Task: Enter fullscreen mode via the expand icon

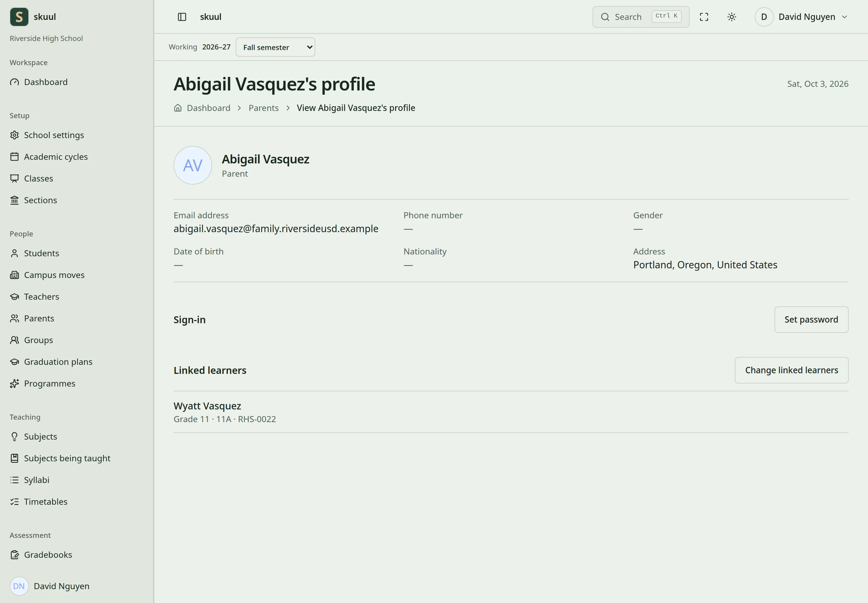Action: pos(704,17)
